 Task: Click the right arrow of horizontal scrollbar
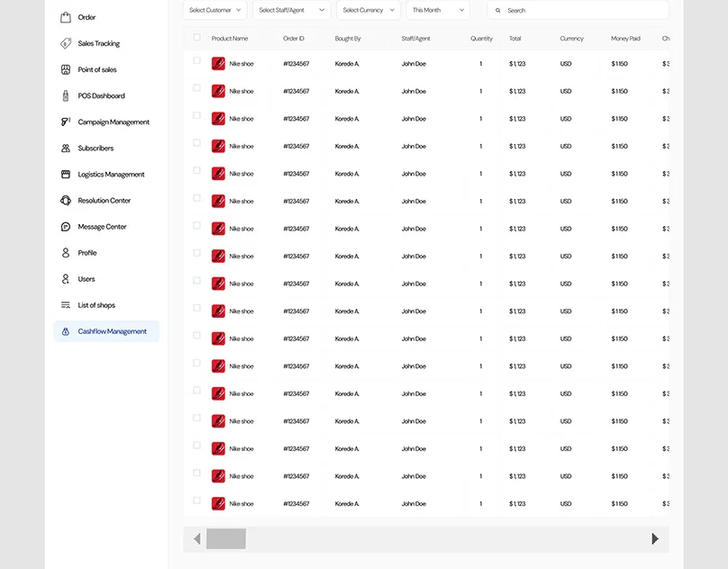(655, 538)
